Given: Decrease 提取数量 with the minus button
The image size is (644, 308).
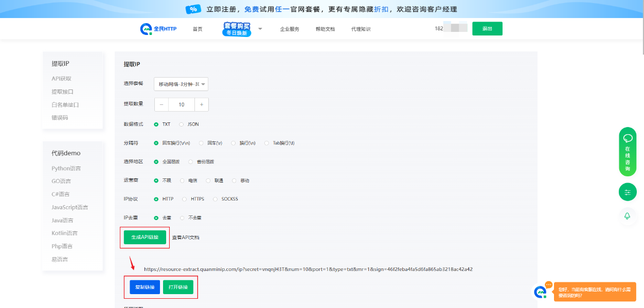Looking at the screenshot, I should (x=162, y=104).
